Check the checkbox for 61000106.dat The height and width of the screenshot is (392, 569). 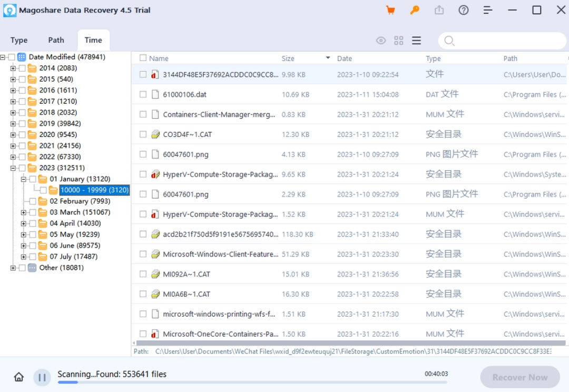(x=143, y=94)
